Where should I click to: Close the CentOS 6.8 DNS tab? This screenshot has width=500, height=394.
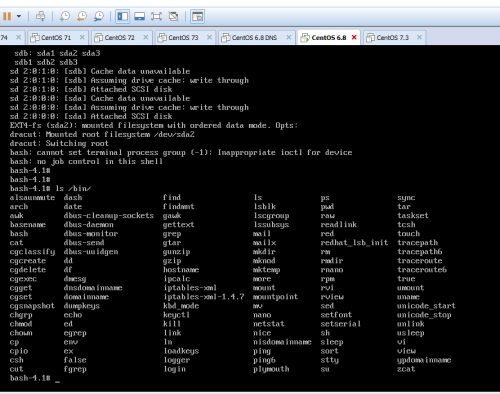pos(289,37)
